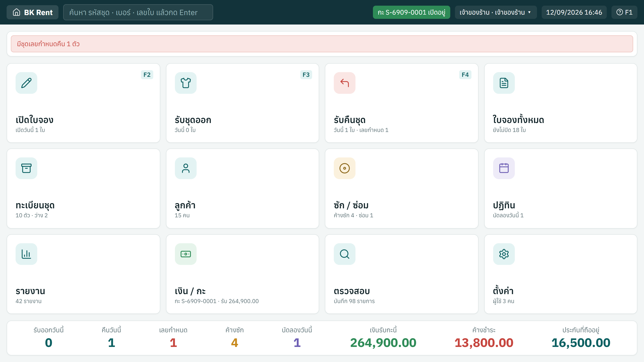644x362 pixels.
Task: Click the shirt icon on รับชุดออก card
Action: tap(186, 83)
